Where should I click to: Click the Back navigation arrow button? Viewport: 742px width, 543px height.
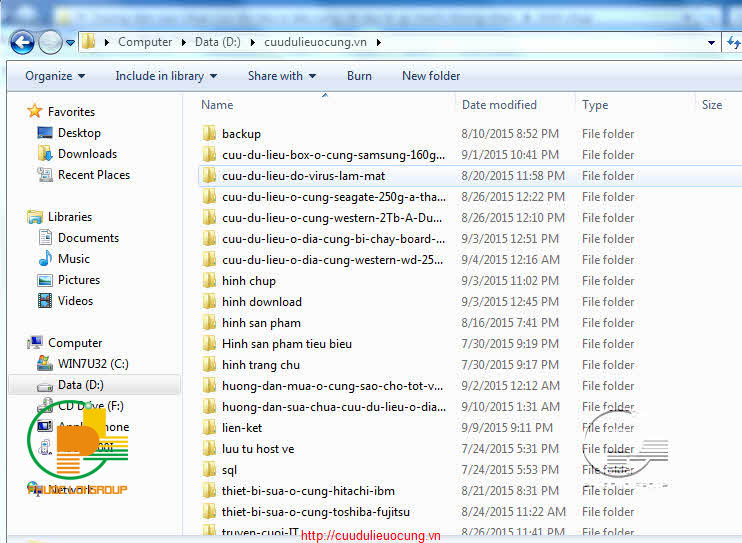point(22,42)
